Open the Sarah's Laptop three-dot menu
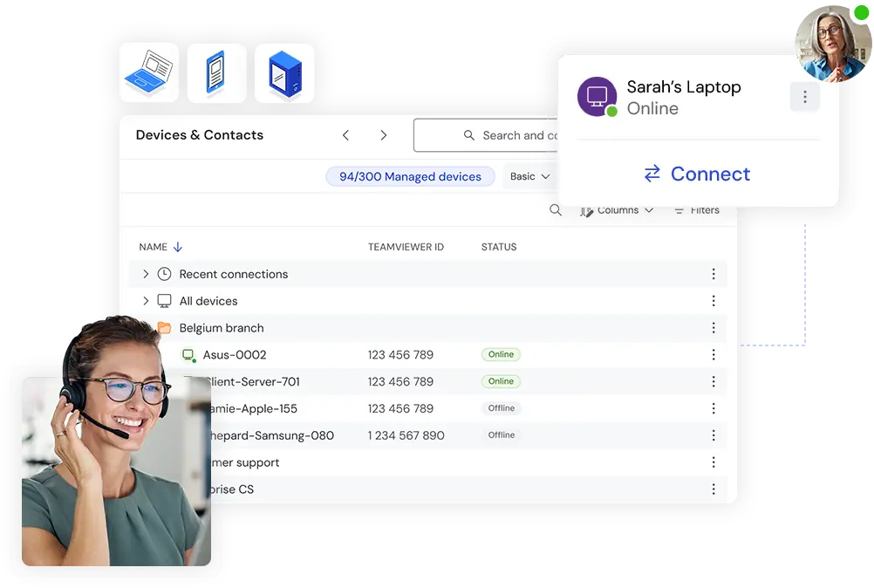This screenshot has height=588, width=874. (804, 97)
